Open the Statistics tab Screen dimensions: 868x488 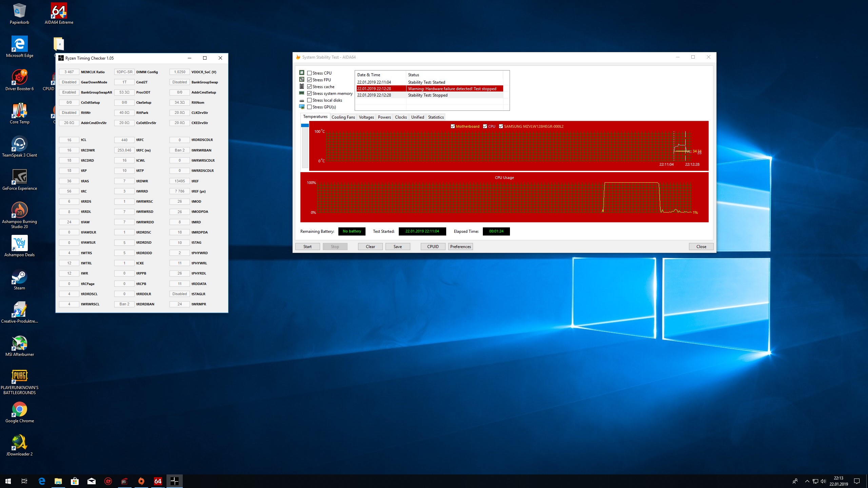pos(436,117)
